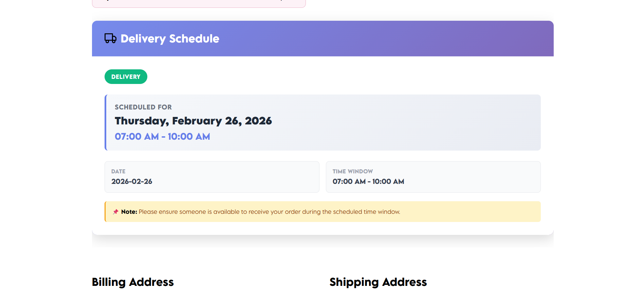
Task: Click the SCHEDULED FOR label
Action: [x=143, y=107]
